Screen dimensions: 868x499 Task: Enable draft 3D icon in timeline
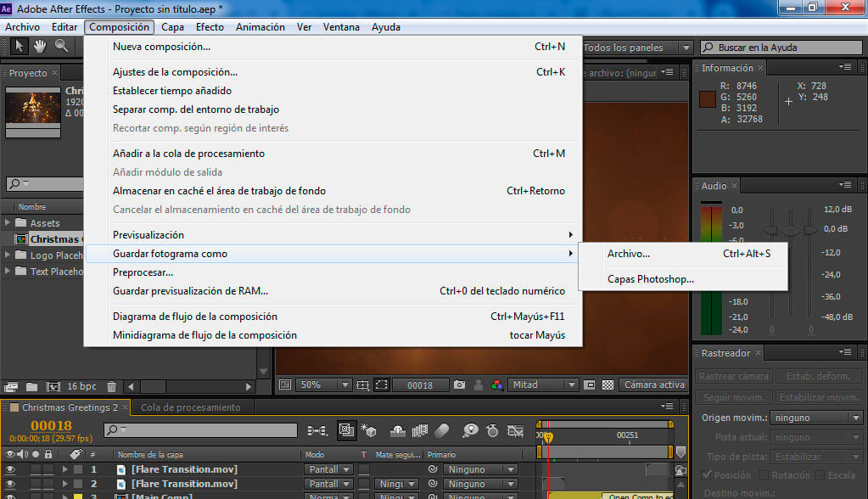click(x=369, y=430)
